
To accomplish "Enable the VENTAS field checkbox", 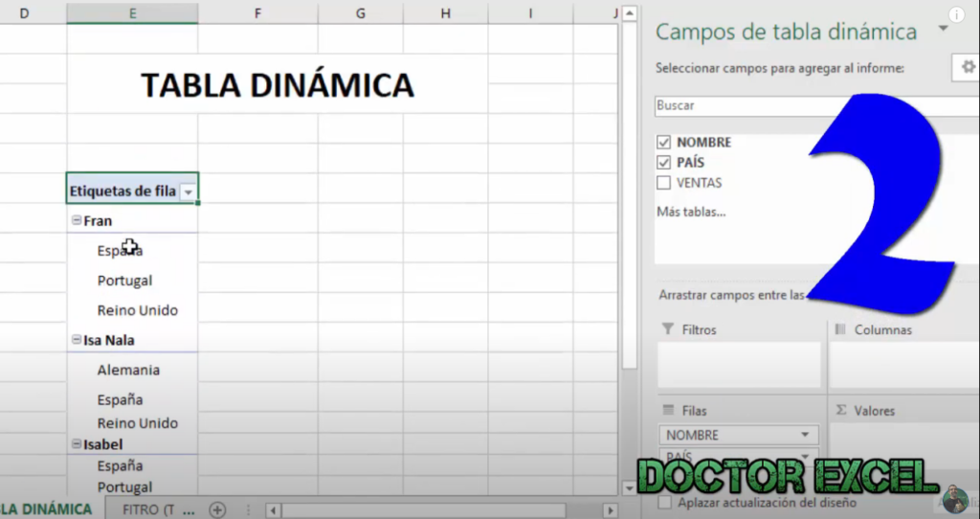I will [663, 183].
